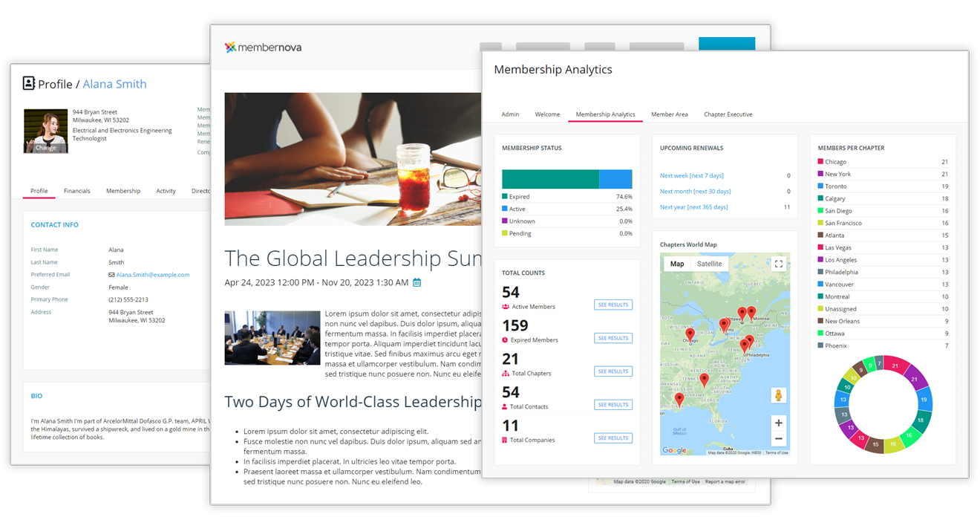Switch map to Satellite view
Viewport: 980px width, 517px height.
click(x=709, y=264)
